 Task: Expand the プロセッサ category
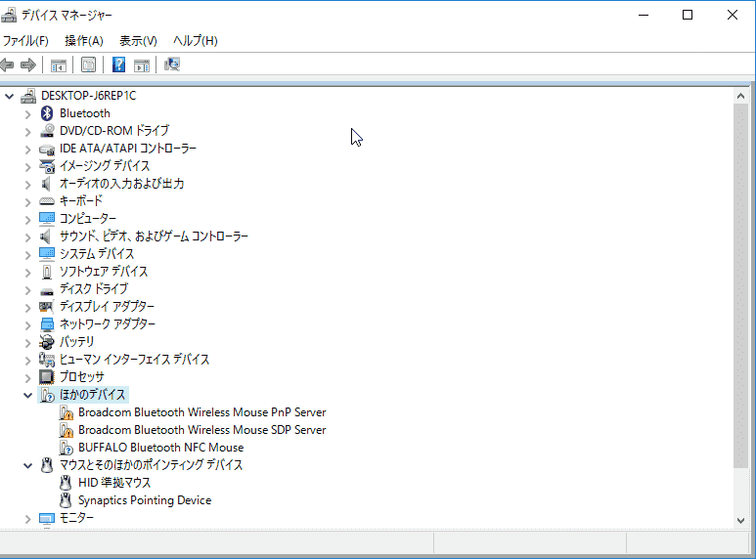pos(28,377)
